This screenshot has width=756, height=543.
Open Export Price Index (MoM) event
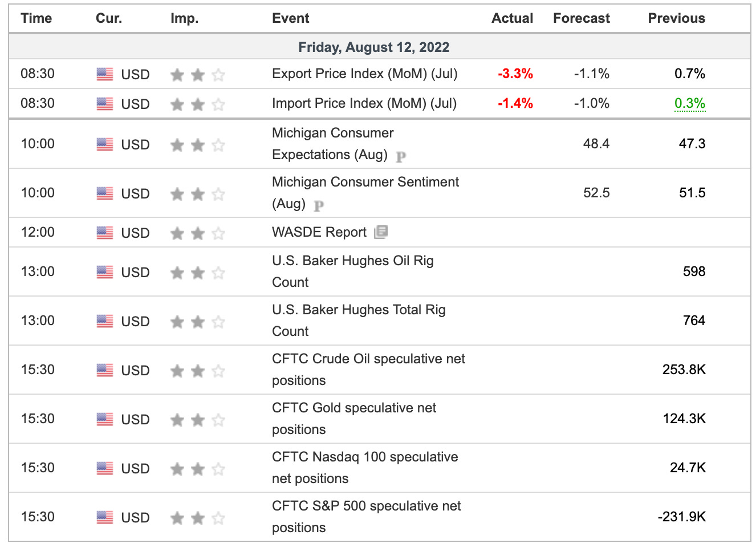364,74
